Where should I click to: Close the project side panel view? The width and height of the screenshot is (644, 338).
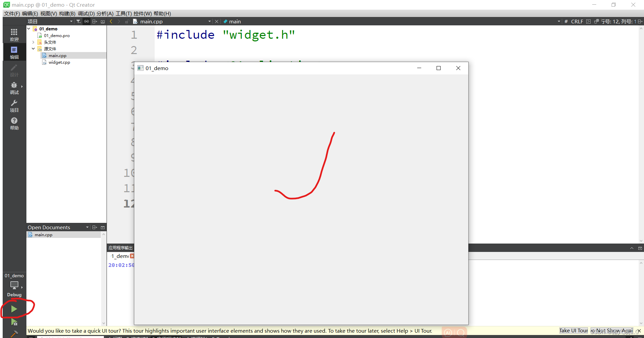point(103,21)
